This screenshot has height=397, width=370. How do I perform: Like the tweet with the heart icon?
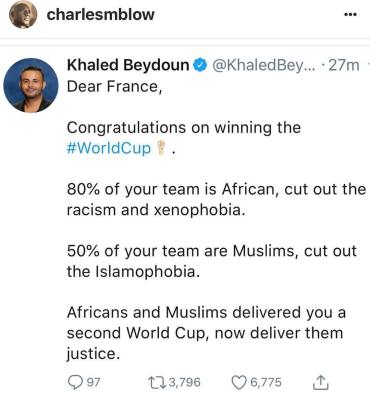tap(239, 383)
